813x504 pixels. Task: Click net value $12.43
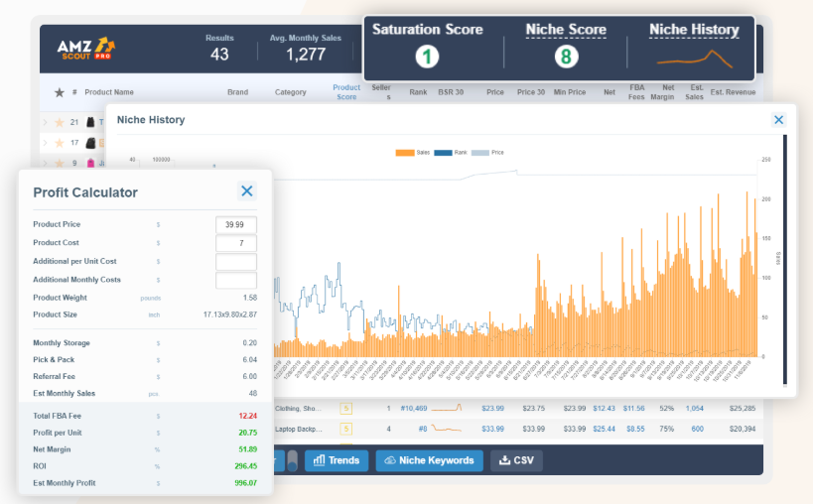pyautogui.click(x=605, y=409)
